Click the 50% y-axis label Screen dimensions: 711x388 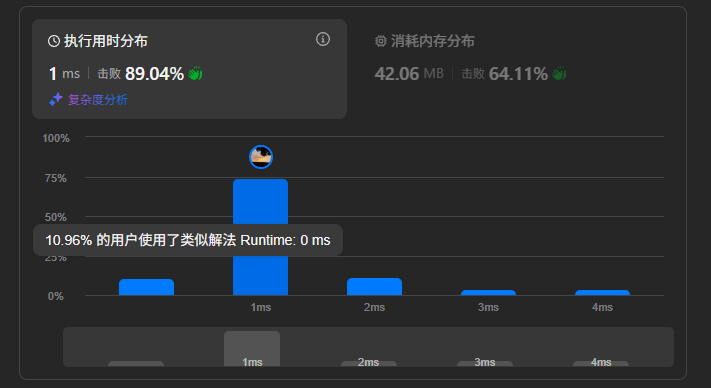coord(56,217)
